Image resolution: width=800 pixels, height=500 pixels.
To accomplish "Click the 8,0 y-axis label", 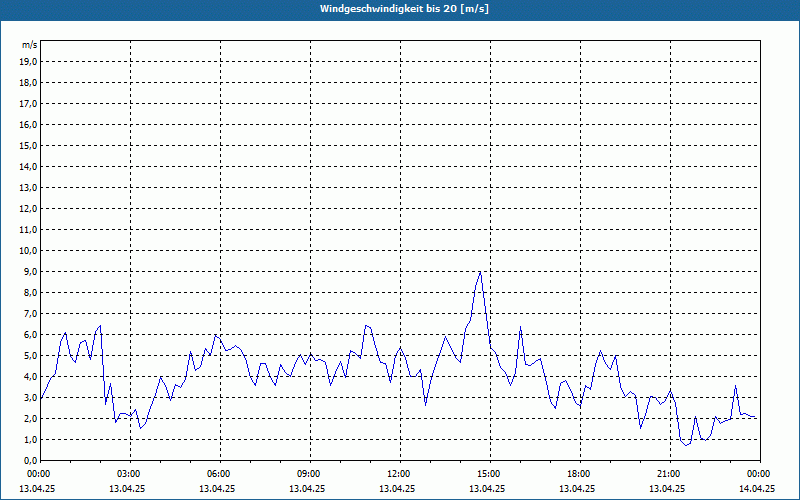I will tap(31, 292).
